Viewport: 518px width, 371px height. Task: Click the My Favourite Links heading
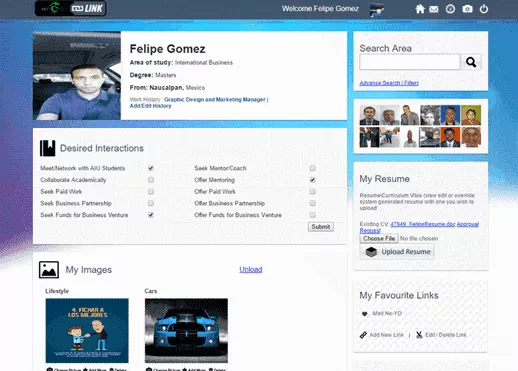399,295
